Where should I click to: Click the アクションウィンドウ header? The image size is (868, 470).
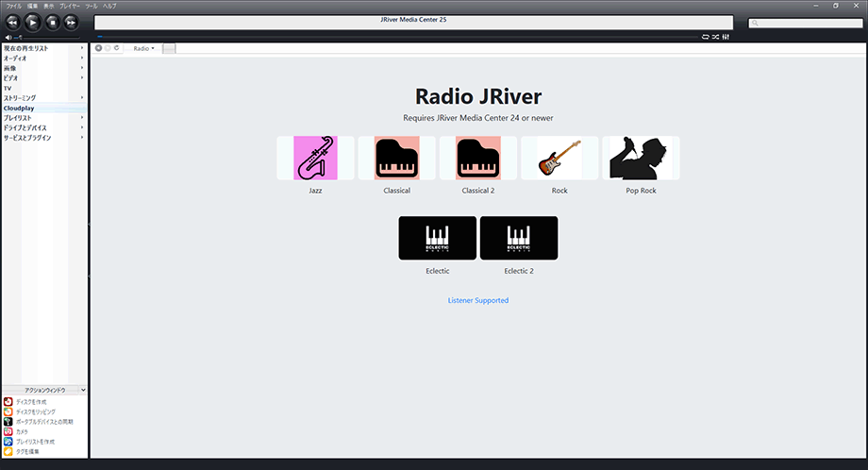44,390
